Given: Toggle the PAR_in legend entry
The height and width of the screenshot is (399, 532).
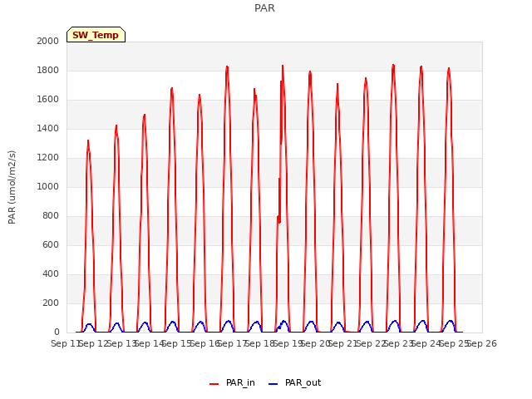Looking at the screenshot, I should pyautogui.click(x=232, y=382).
